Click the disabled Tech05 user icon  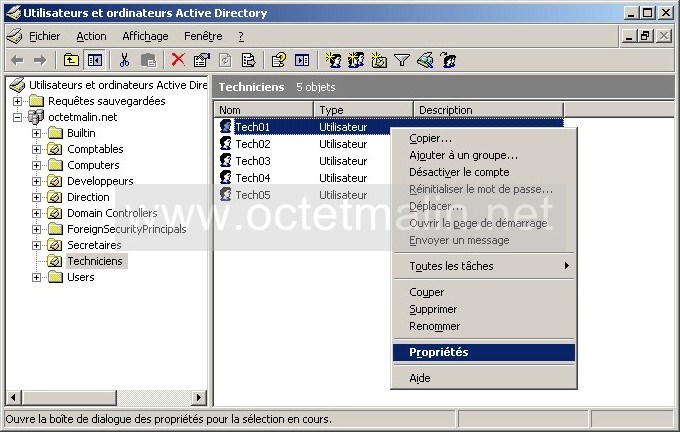226,194
